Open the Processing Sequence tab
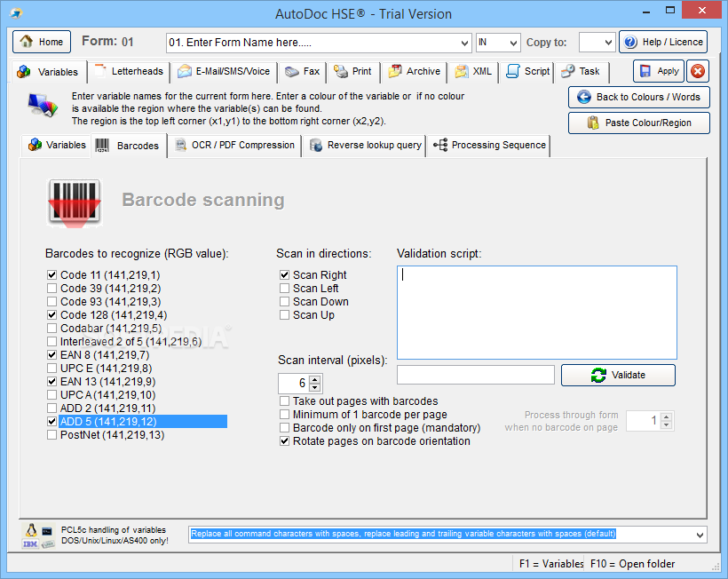728x579 pixels. [489, 146]
